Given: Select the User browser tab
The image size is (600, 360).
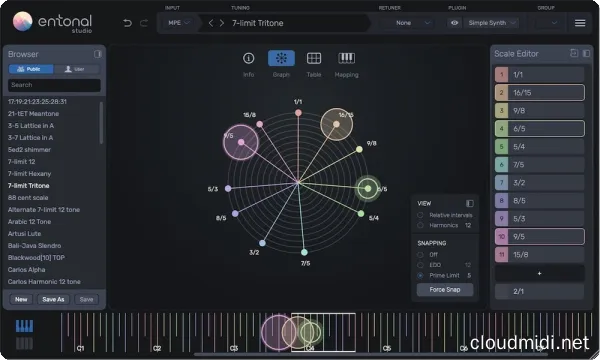Looking at the screenshot, I should [x=77, y=69].
